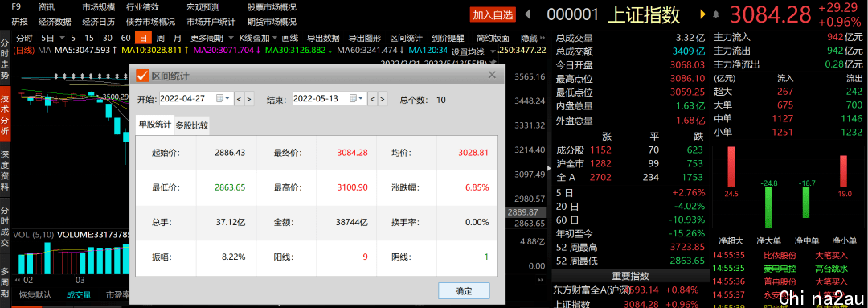Open 分时走势 side tab
The image size is (868, 308).
pos(5,60)
